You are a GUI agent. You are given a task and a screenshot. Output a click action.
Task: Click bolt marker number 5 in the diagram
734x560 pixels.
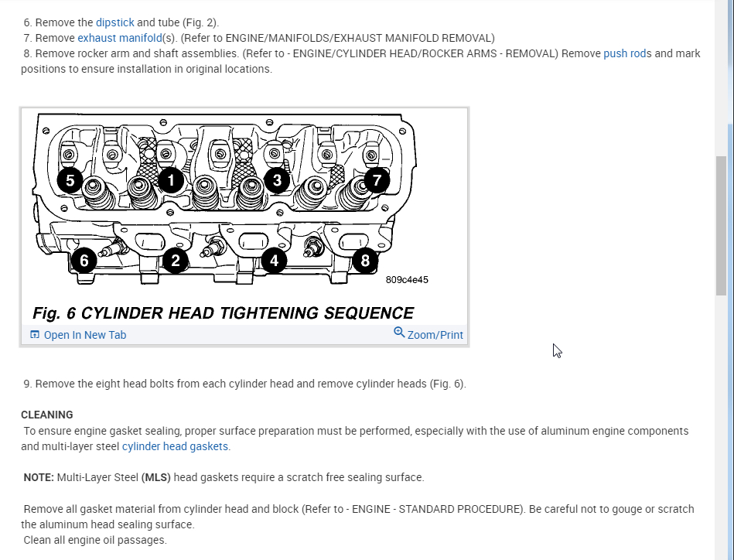70,180
